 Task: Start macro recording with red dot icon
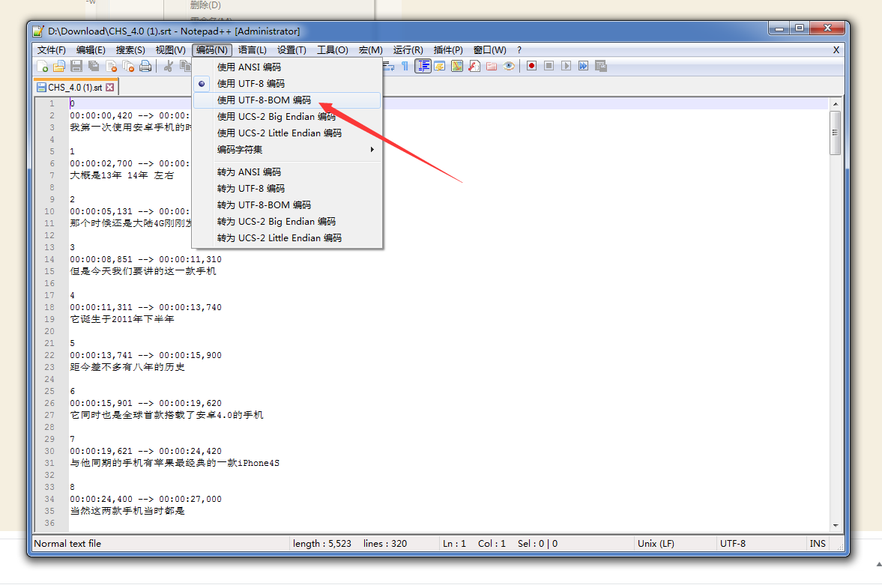pyautogui.click(x=531, y=66)
